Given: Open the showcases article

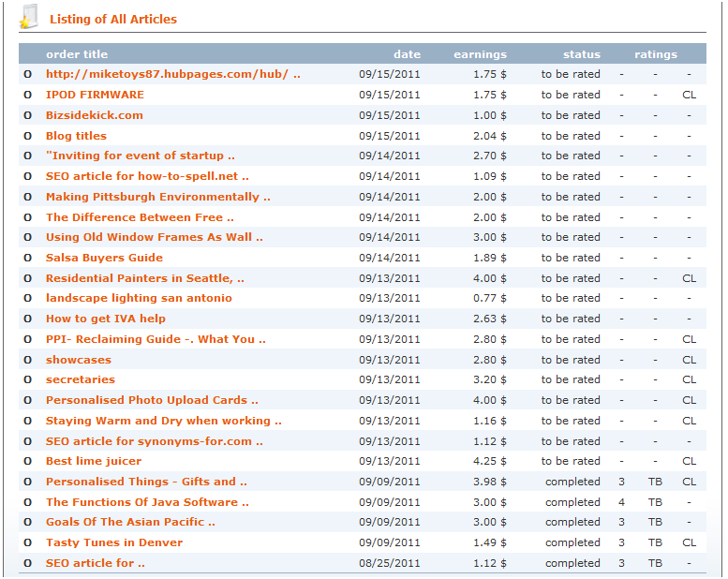Looking at the screenshot, I should 79,360.
